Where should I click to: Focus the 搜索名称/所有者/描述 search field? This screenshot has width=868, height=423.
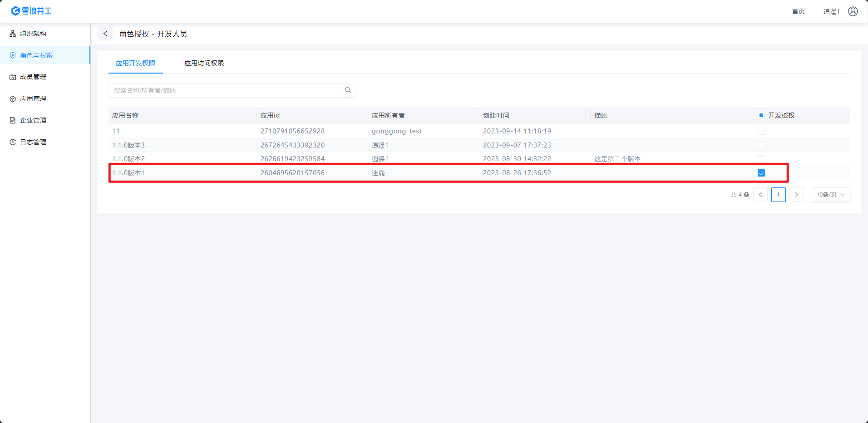(225, 90)
